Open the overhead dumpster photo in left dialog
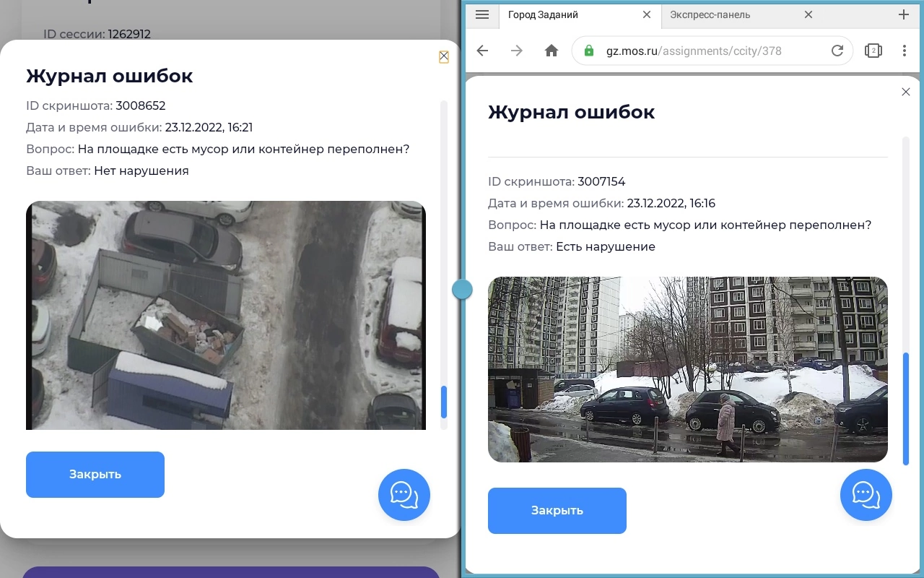 (x=226, y=315)
